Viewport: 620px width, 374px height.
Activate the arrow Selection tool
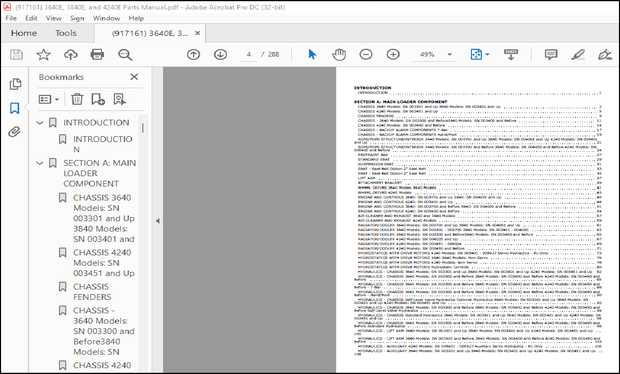click(x=312, y=54)
